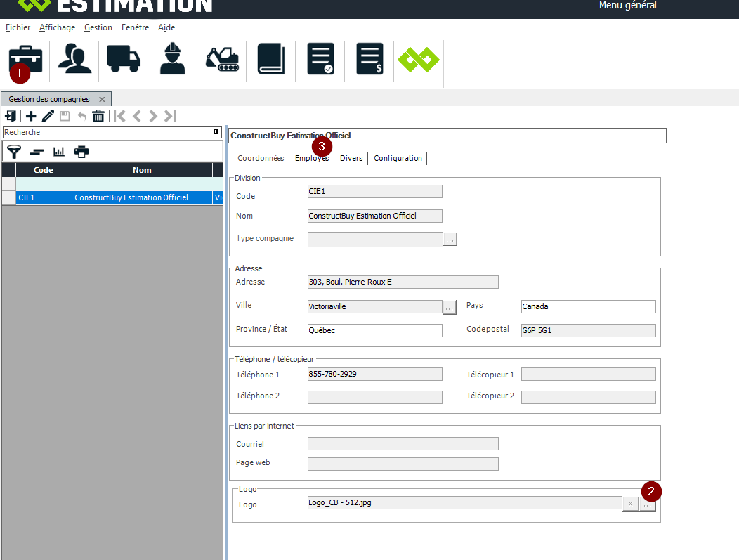The width and height of the screenshot is (739, 560).
Task: Switch to the Configuration tab
Action: 398,158
